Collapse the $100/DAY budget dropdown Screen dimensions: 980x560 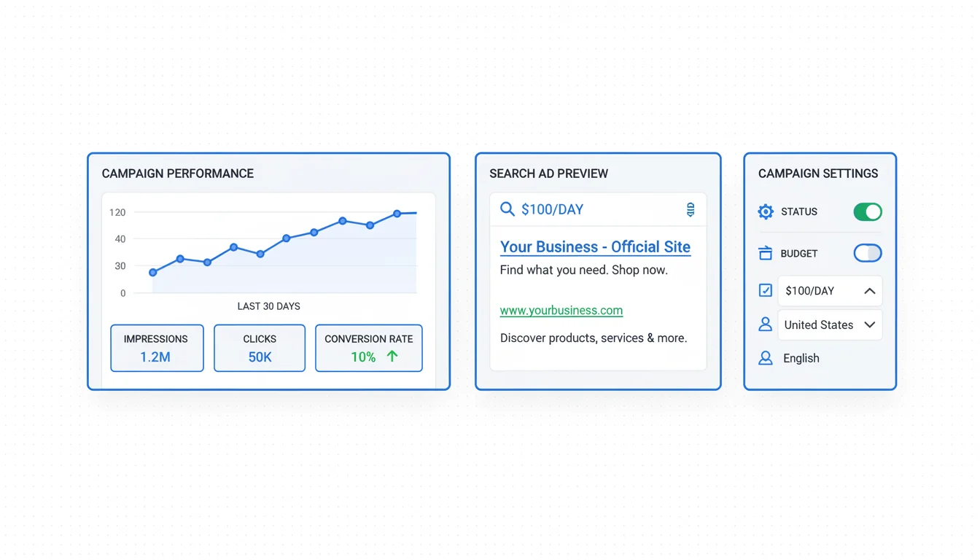[869, 291]
